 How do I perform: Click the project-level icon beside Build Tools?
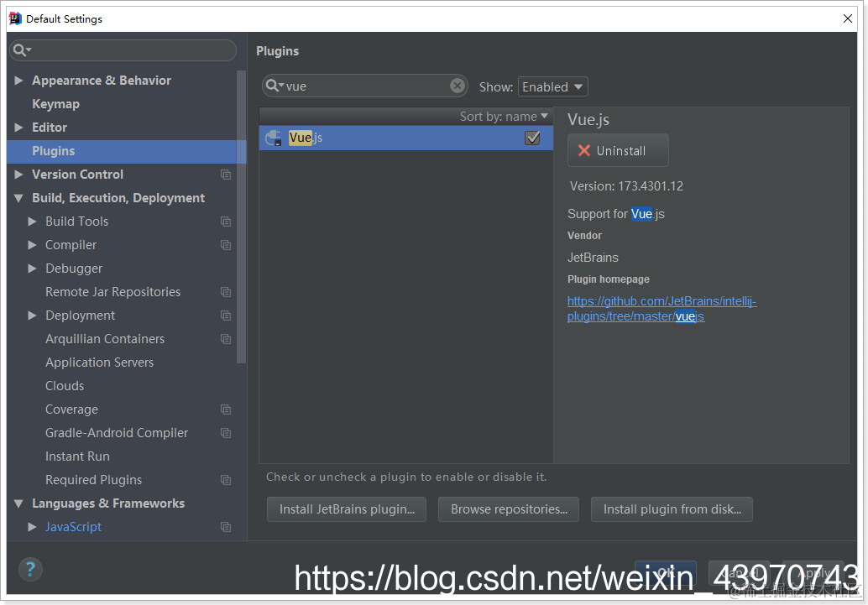pos(226,222)
